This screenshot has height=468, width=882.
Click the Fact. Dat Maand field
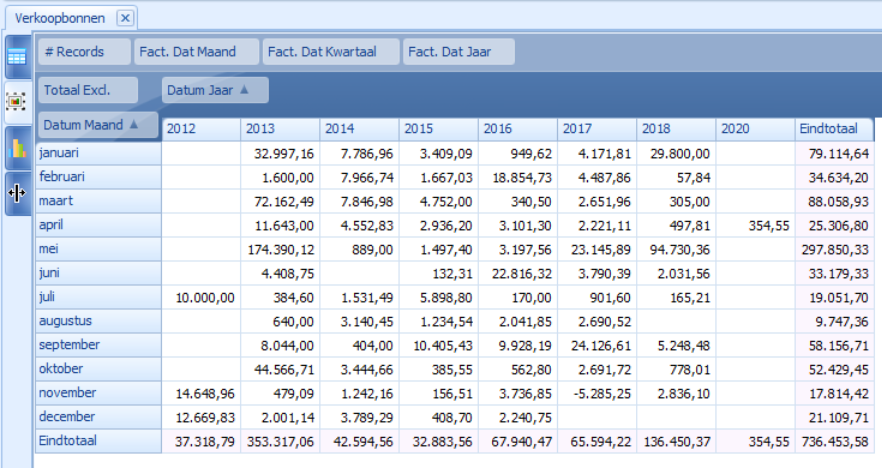coord(196,52)
